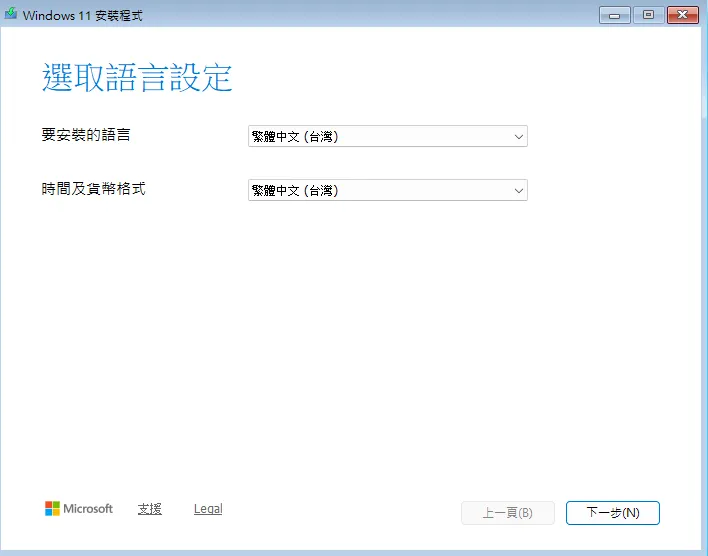Minimize the Windows 11 安裝程式 window

pyautogui.click(x=614, y=15)
